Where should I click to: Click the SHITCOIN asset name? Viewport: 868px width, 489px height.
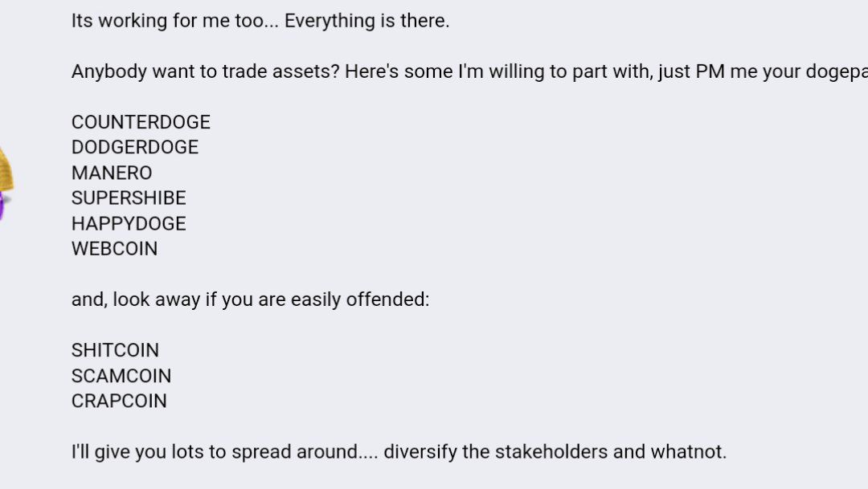115,350
